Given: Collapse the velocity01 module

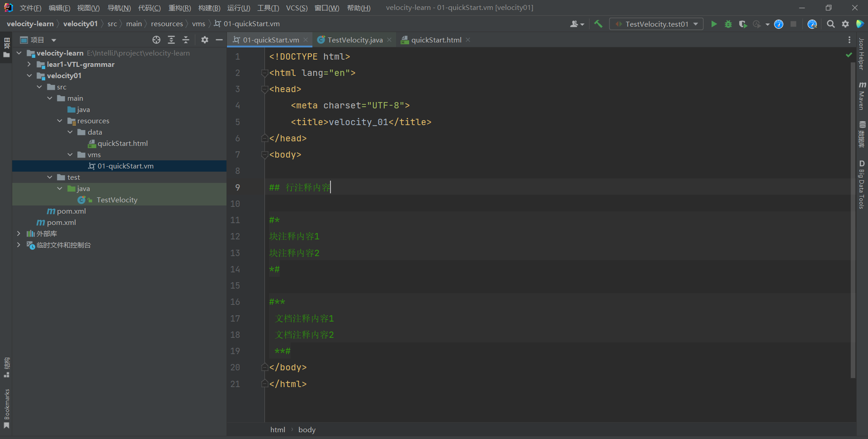Looking at the screenshot, I should tap(29, 75).
